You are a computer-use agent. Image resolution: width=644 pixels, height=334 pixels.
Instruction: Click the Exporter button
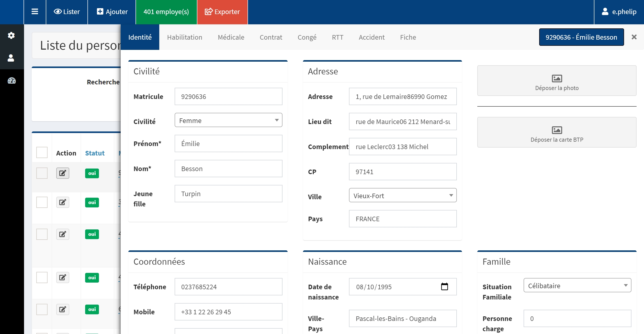point(222,12)
